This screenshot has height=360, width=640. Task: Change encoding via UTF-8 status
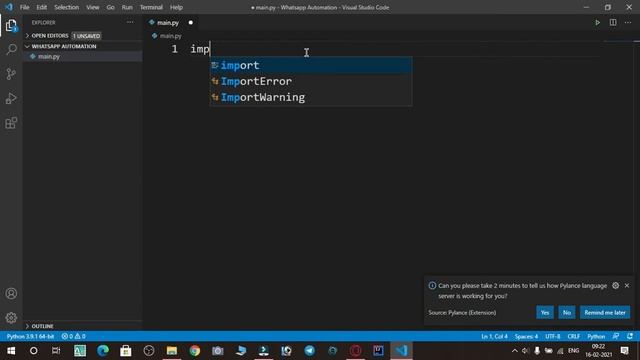coord(553,336)
